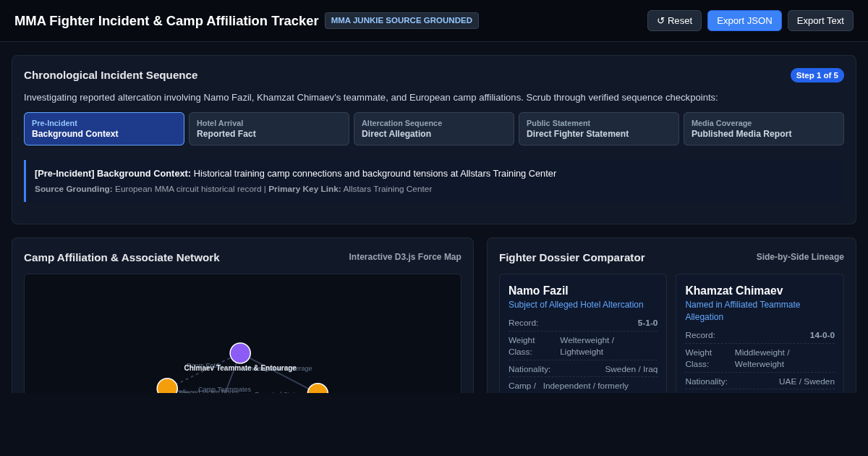Screen dimensions: 868x456
Task: Click weight class Middleweight / Welterweight value
Action: tap(762, 358)
